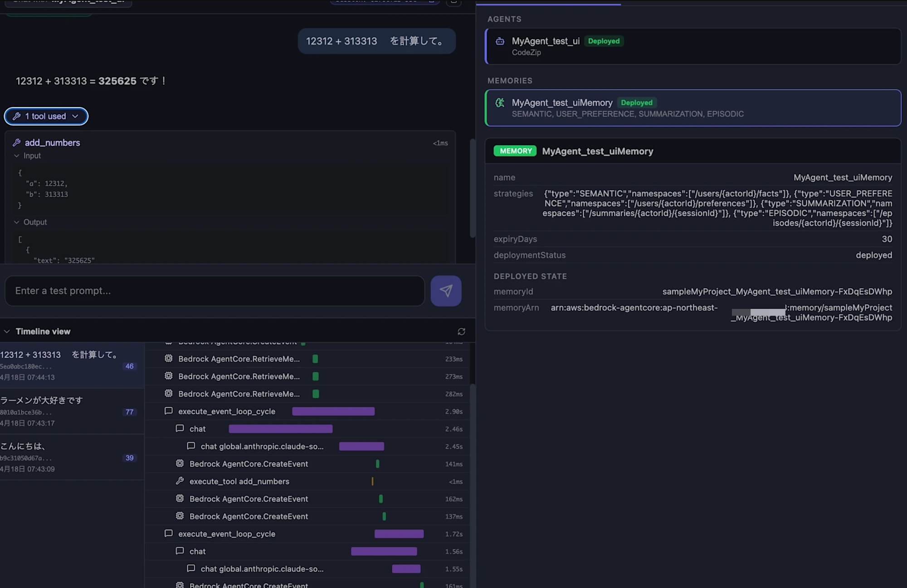Select the MyAgent_test_ui agent card
This screenshot has height=588, width=907.
point(692,46)
